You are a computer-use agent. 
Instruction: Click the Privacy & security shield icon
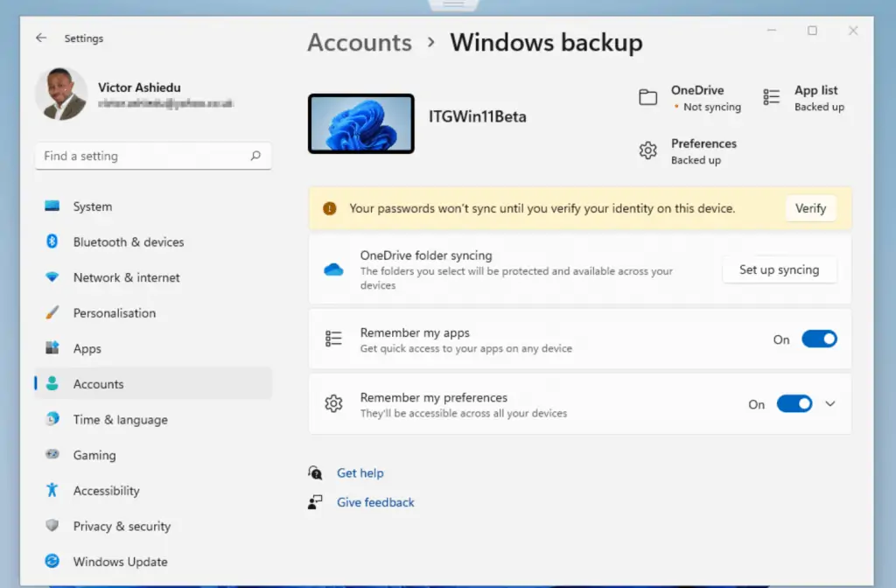(x=52, y=525)
